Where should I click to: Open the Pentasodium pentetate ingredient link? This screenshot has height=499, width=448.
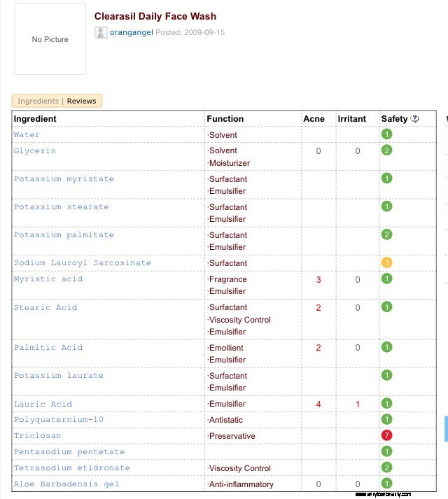69,452
